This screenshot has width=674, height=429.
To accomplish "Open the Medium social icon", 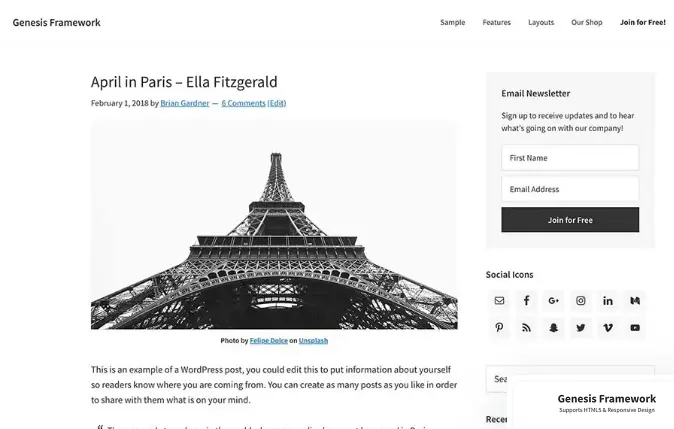I will click(635, 300).
